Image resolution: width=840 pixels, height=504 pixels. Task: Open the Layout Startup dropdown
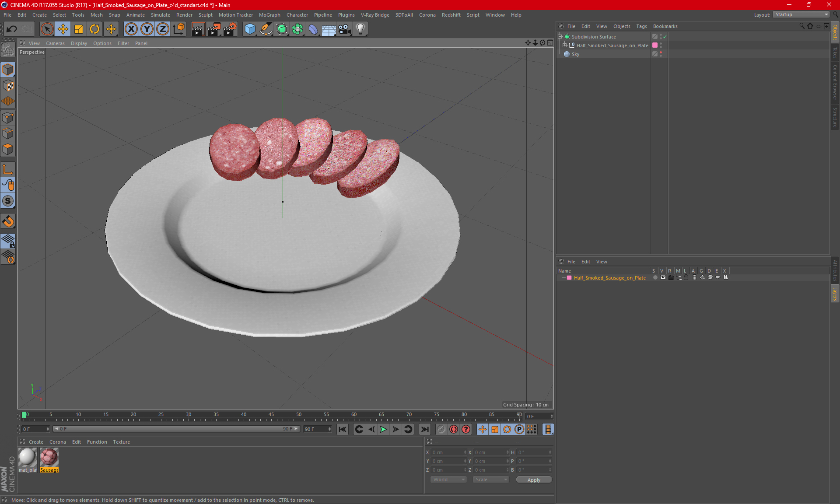click(x=801, y=14)
